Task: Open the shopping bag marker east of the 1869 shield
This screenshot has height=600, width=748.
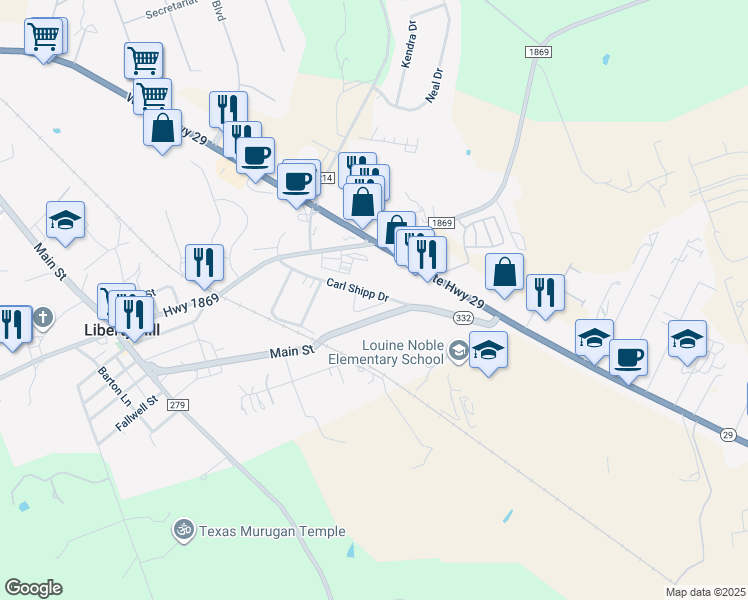Action: pyautogui.click(x=504, y=273)
